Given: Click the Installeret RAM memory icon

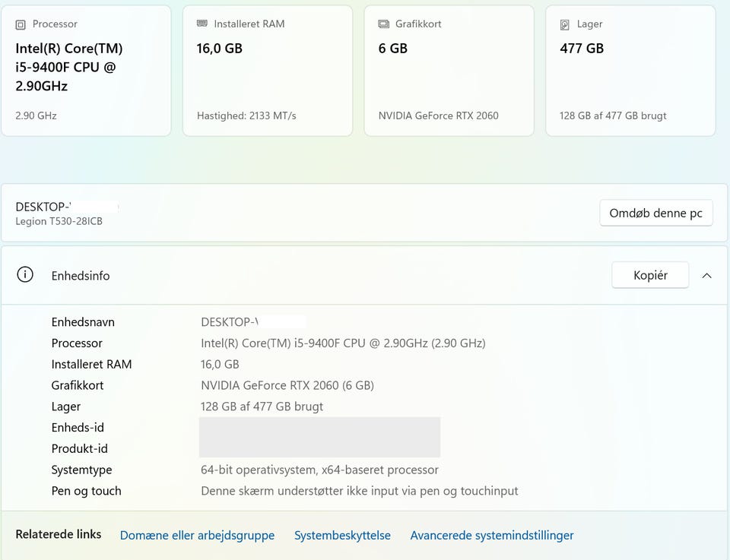Looking at the screenshot, I should tap(202, 24).
